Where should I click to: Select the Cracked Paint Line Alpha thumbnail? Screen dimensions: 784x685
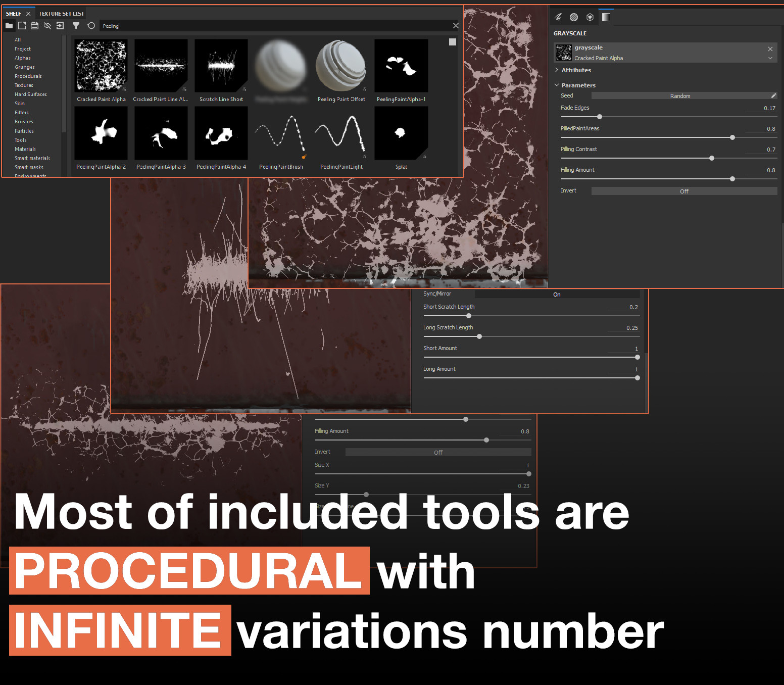pos(161,66)
